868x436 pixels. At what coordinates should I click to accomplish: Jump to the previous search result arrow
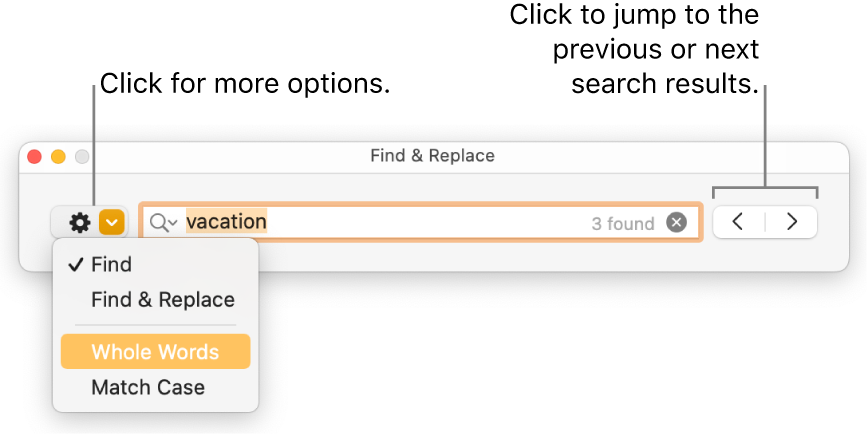pyautogui.click(x=738, y=222)
